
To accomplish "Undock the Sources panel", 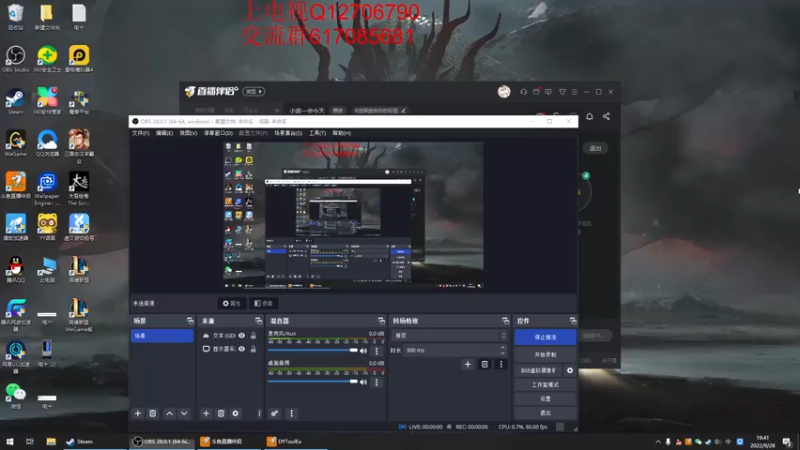I will 258,321.
